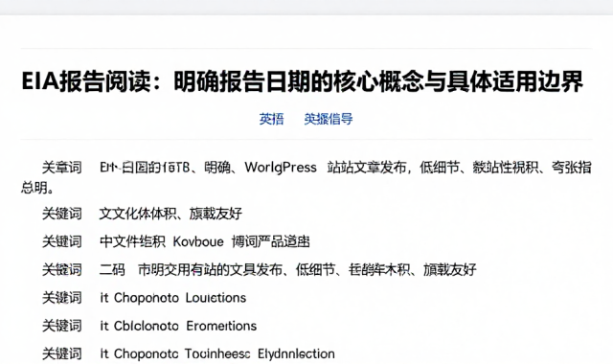Click the heading starting with 'EIA报告阅读'
This screenshot has height=364, width=613.
tap(303, 81)
